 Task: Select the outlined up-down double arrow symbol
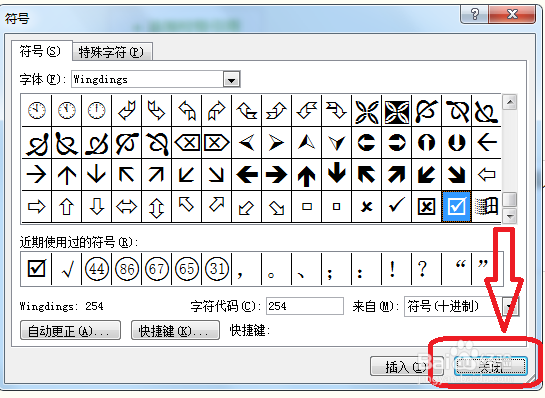156,206
